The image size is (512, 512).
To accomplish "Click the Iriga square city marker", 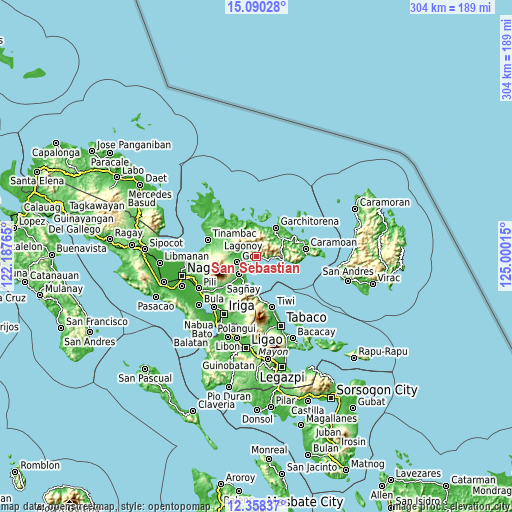I will [224, 314].
